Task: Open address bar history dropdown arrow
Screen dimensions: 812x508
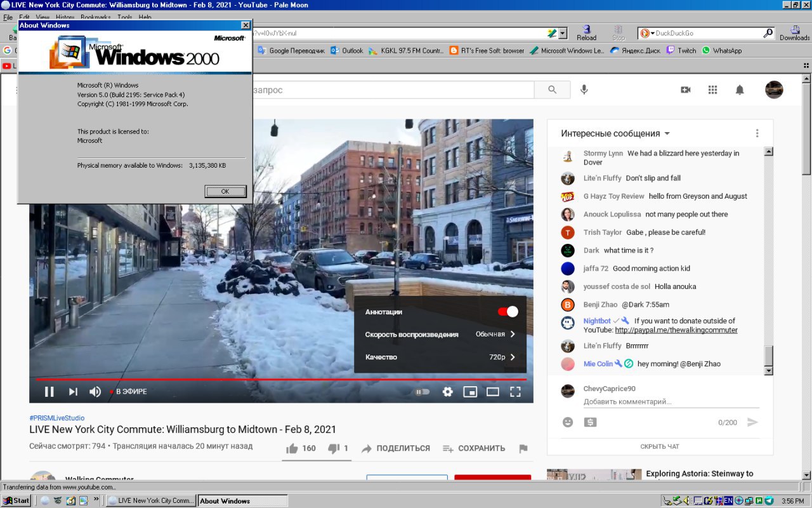Action: [x=562, y=33]
